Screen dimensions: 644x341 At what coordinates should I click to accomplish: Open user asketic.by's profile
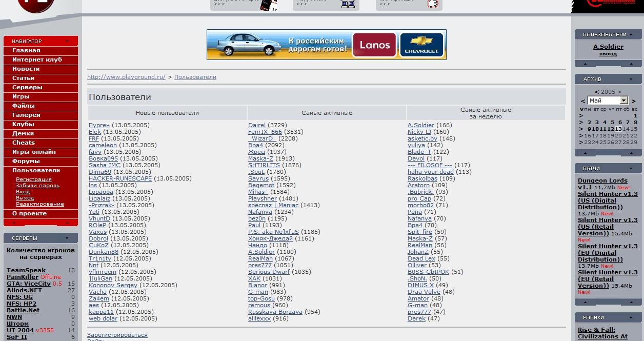(422, 138)
